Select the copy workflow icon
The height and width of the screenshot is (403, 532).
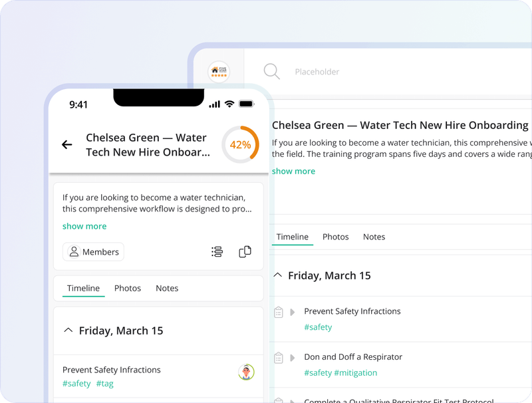(x=245, y=252)
